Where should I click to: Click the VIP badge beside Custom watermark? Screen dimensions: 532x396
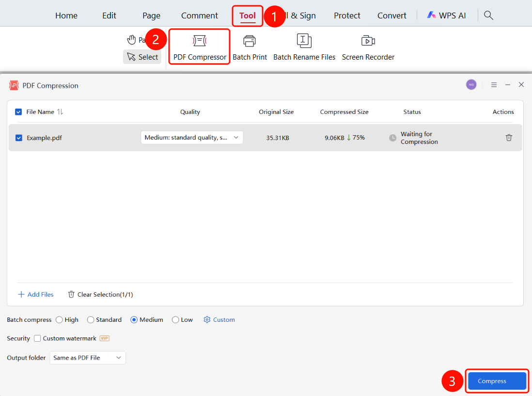pyautogui.click(x=105, y=338)
